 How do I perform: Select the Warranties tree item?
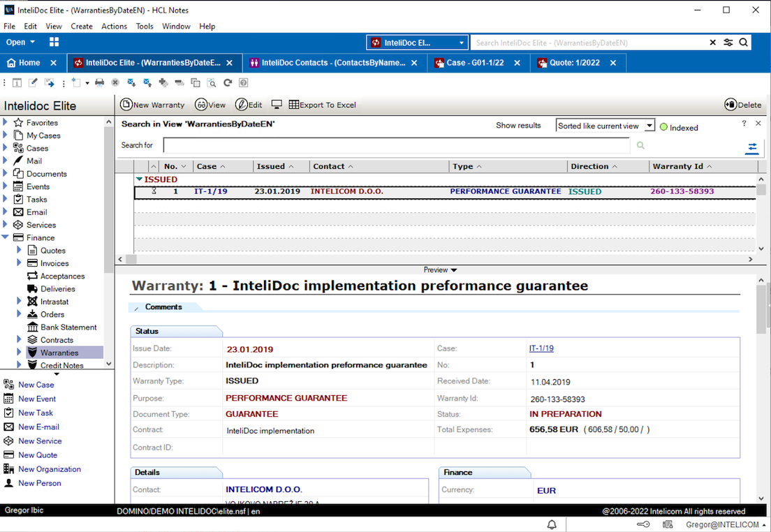[x=59, y=353]
